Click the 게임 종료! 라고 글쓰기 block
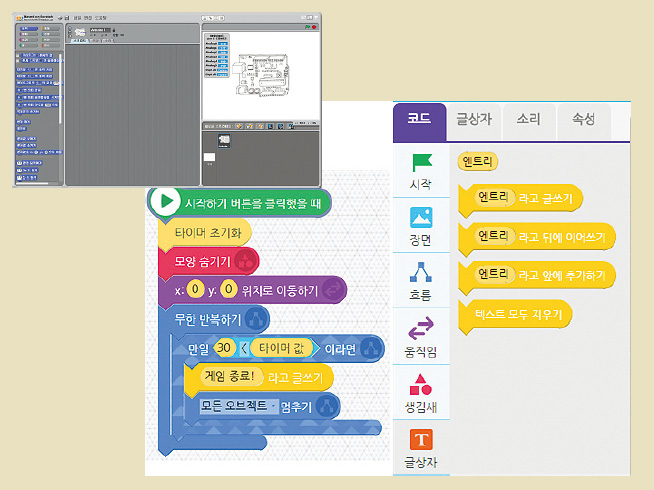This screenshot has width=654, height=490. click(259, 377)
